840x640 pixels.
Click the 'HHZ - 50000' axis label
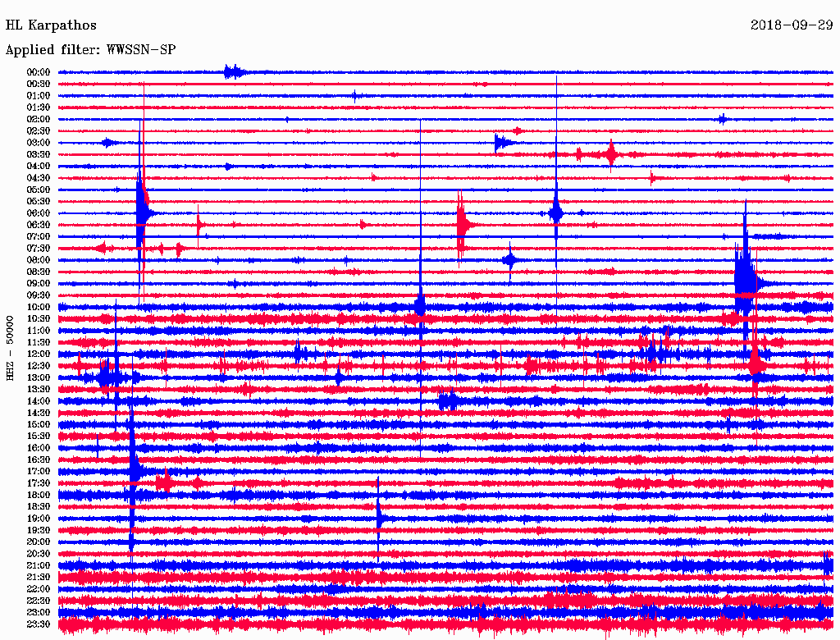10,348
